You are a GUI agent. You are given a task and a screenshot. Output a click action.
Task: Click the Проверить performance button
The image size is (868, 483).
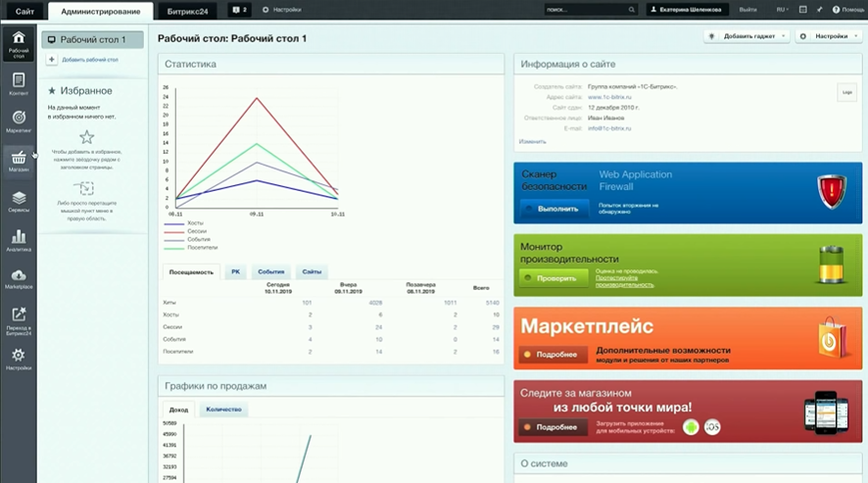[552, 278]
